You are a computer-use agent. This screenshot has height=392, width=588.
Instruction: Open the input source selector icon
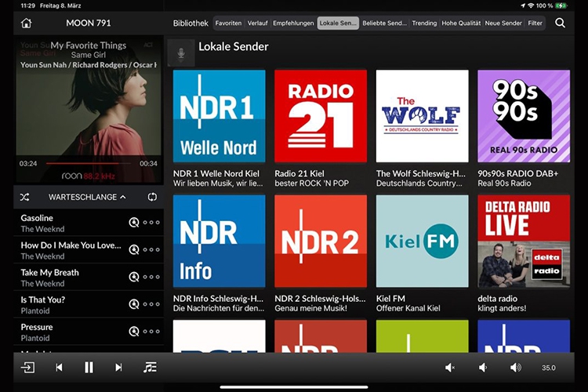(x=27, y=367)
